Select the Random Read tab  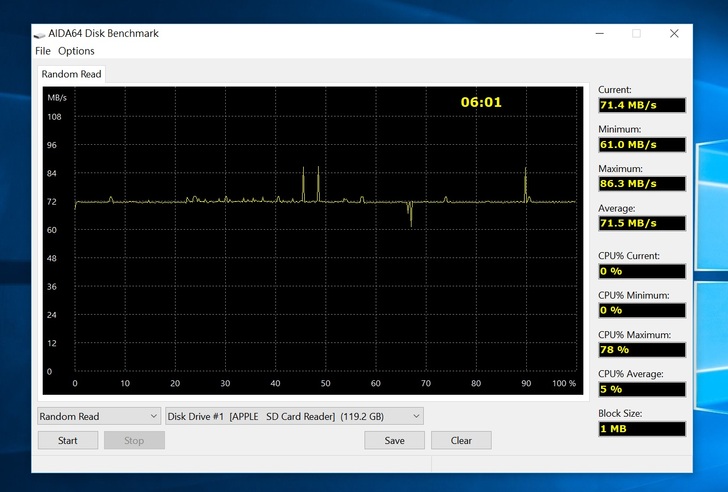70,74
